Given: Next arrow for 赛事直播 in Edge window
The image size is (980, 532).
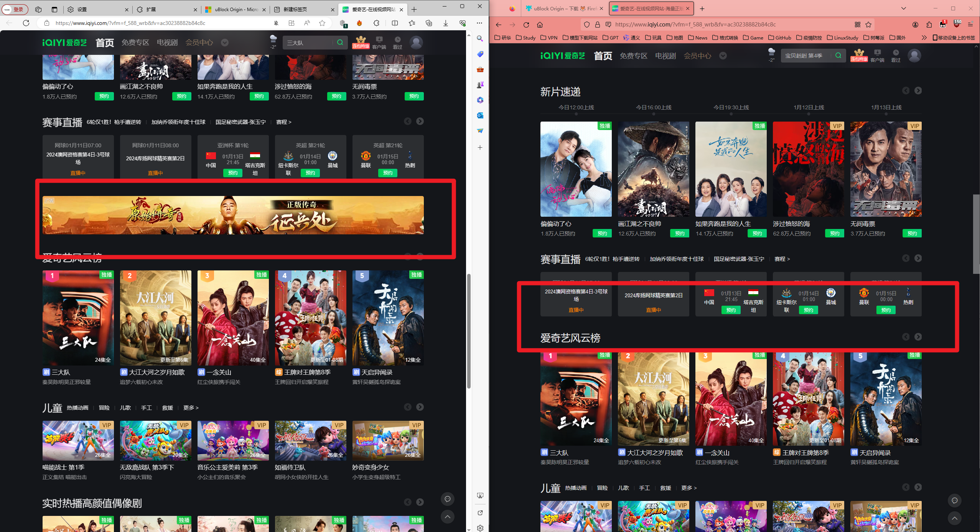Looking at the screenshot, I should click(x=420, y=121).
